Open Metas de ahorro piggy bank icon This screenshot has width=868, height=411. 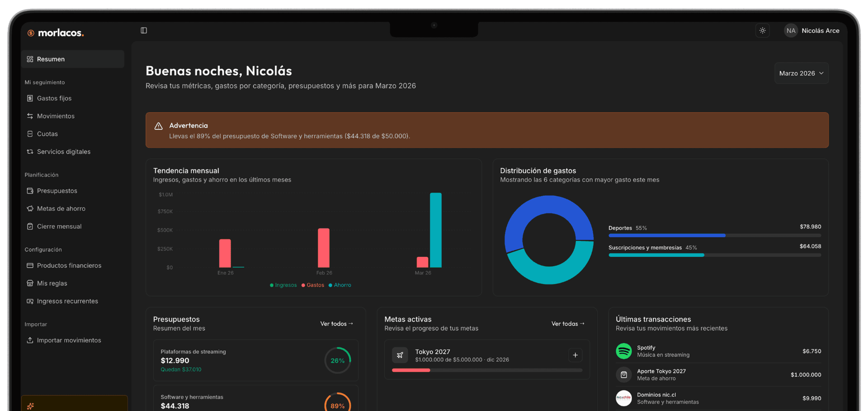[30, 208]
